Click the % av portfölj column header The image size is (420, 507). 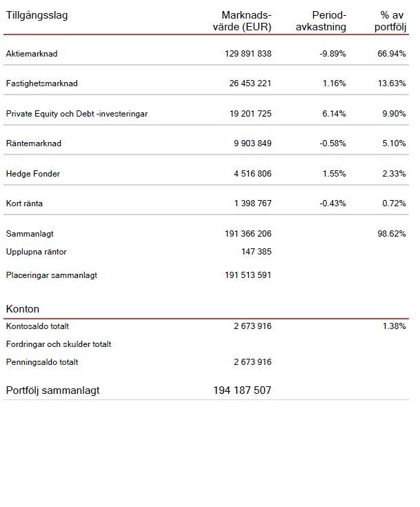click(x=390, y=21)
